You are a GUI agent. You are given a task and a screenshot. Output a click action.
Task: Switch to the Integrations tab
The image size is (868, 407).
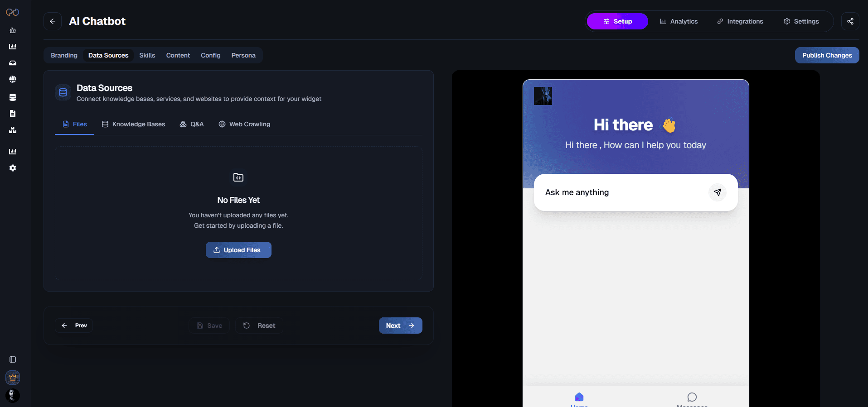(740, 21)
